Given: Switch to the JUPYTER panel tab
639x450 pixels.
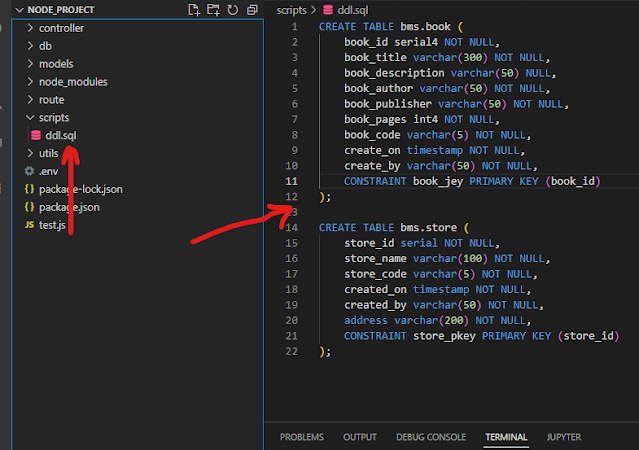Looking at the screenshot, I should pyautogui.click(x=564, y=437).
